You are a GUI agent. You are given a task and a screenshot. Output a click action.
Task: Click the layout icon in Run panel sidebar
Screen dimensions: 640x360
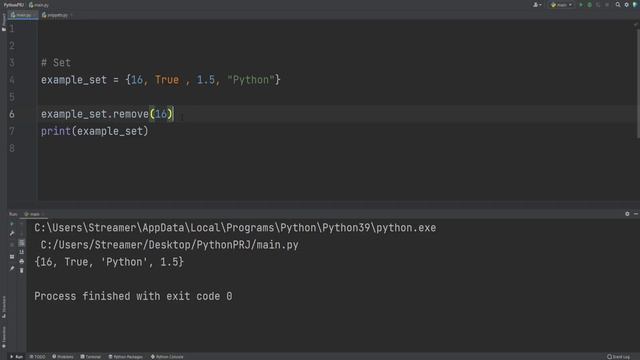coord(12,257)
